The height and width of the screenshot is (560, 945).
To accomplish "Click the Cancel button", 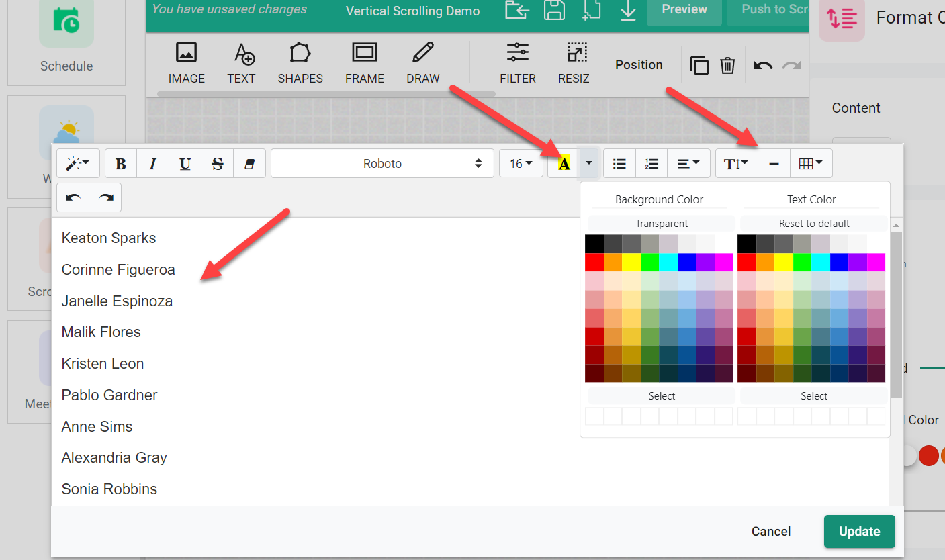I will tap(771, 532).
